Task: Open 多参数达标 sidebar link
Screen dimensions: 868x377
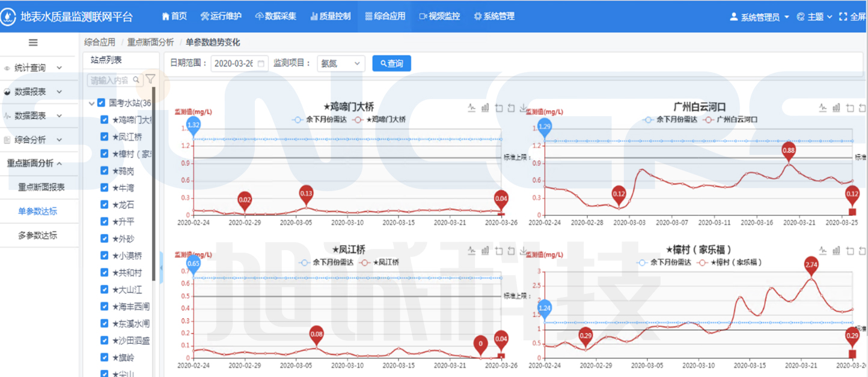Action: 37,236
